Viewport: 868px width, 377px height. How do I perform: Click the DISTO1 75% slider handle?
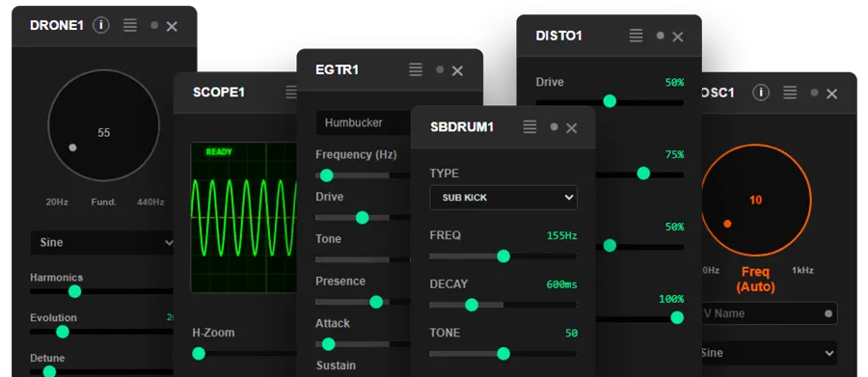coord(643,174)
